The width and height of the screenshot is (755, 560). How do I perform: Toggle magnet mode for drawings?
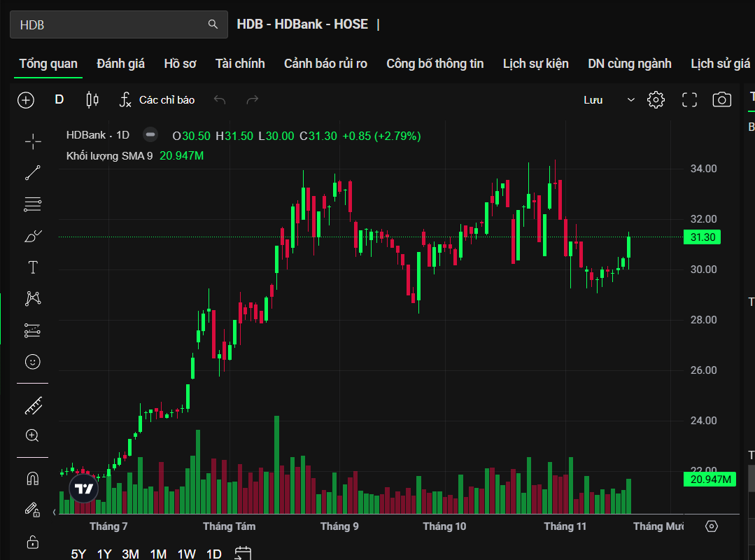tap(33, 479)
